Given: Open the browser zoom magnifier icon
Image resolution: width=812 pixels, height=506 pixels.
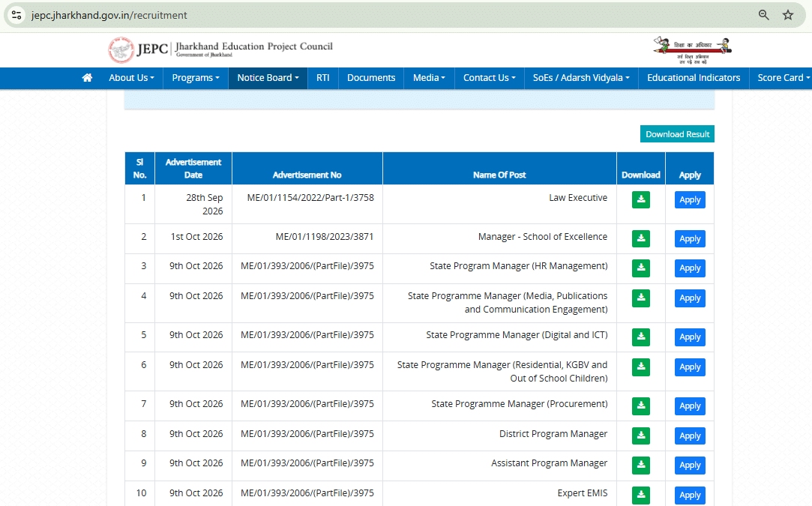Looking at the screenshot, I should coord(763,15).
